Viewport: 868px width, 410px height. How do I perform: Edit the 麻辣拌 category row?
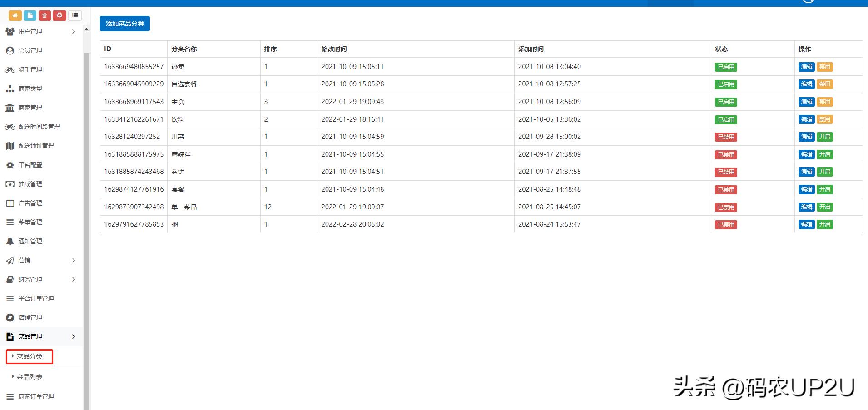tap(807, 154)
